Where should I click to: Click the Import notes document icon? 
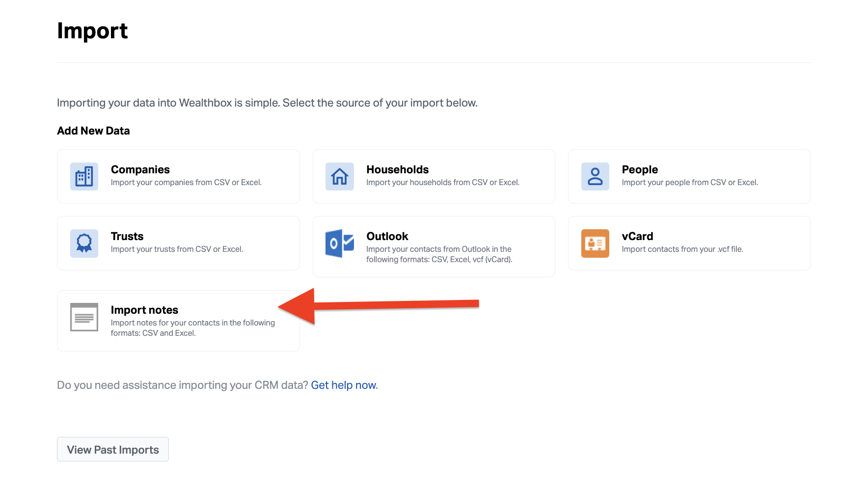84,317
